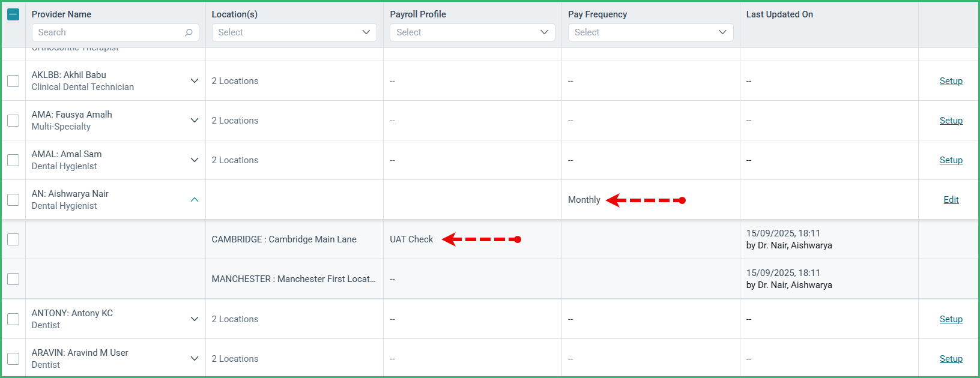
Task: Click Setup link for Antony KC
Action: pyautogui.click(x=951, y=319)
